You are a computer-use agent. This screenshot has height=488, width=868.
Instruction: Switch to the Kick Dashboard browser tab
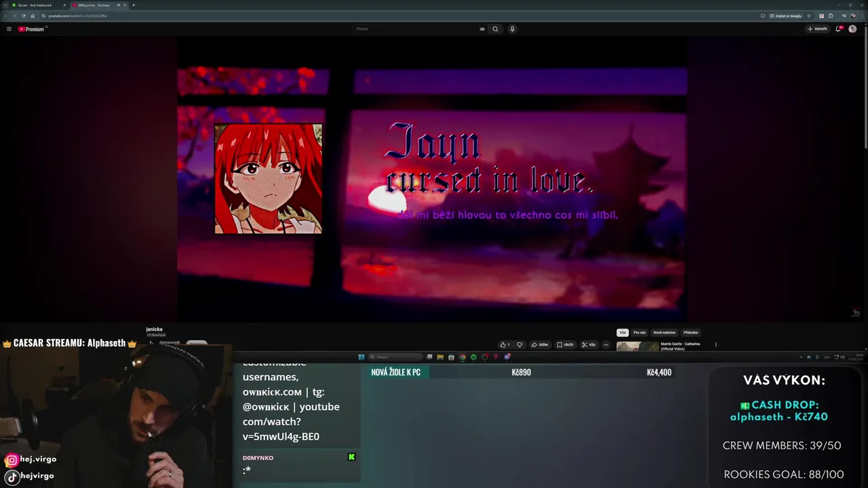point(38,5)
